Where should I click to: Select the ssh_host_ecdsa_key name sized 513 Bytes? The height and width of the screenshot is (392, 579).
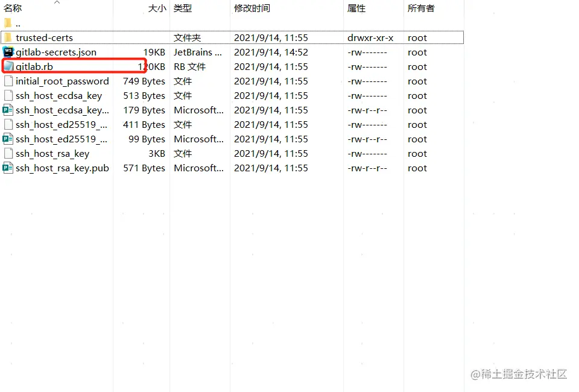[x=59, y=96]
